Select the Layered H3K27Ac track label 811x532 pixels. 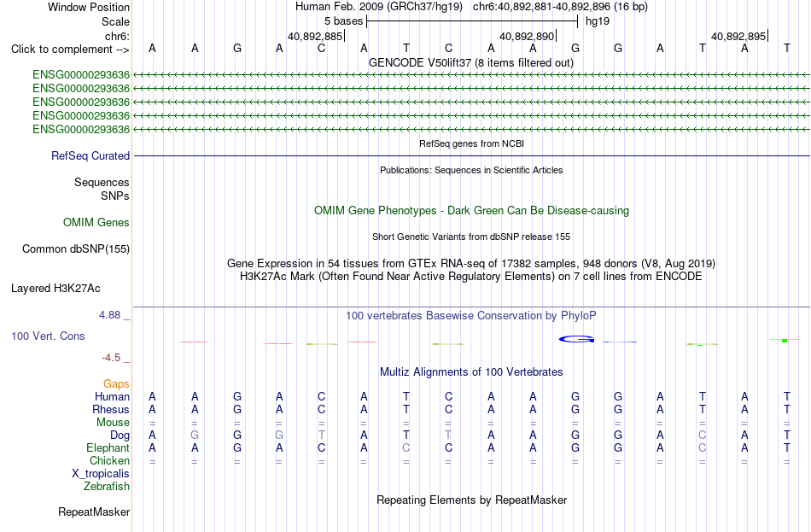[x=55, y=289]
